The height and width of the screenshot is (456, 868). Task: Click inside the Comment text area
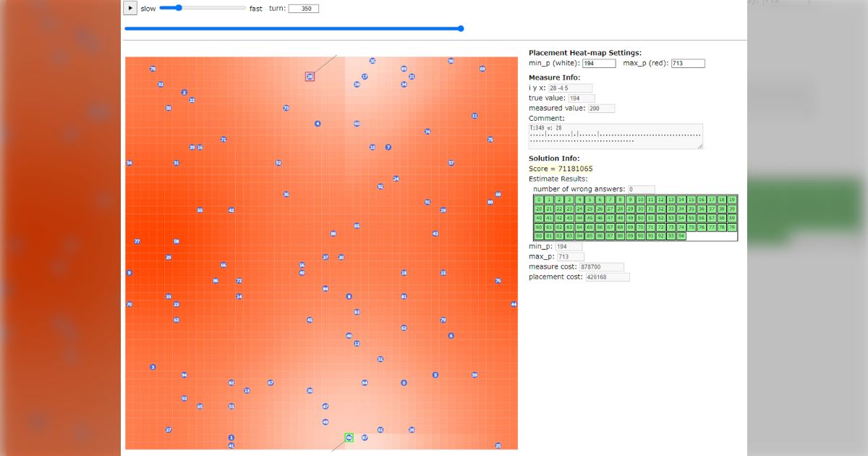(x=615, y=136)
